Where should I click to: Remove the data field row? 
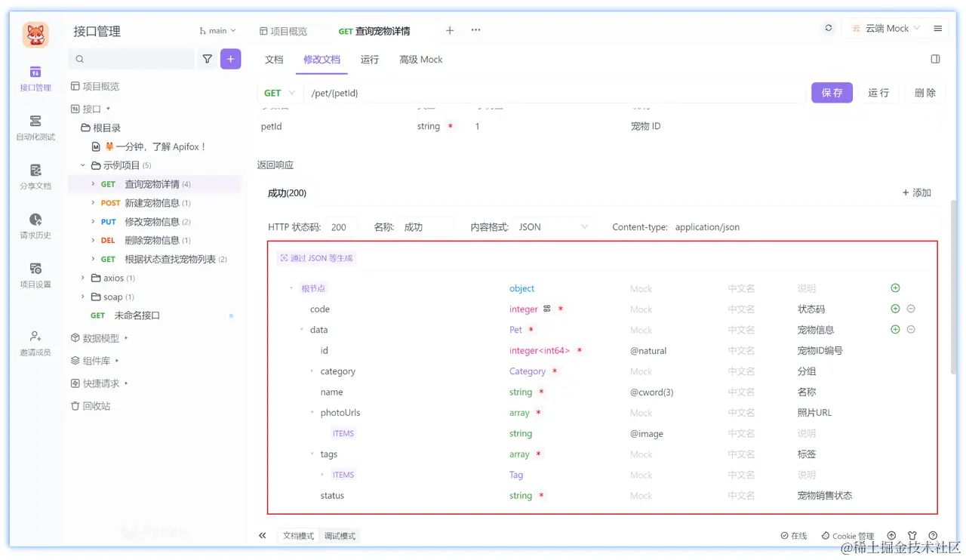911,329
